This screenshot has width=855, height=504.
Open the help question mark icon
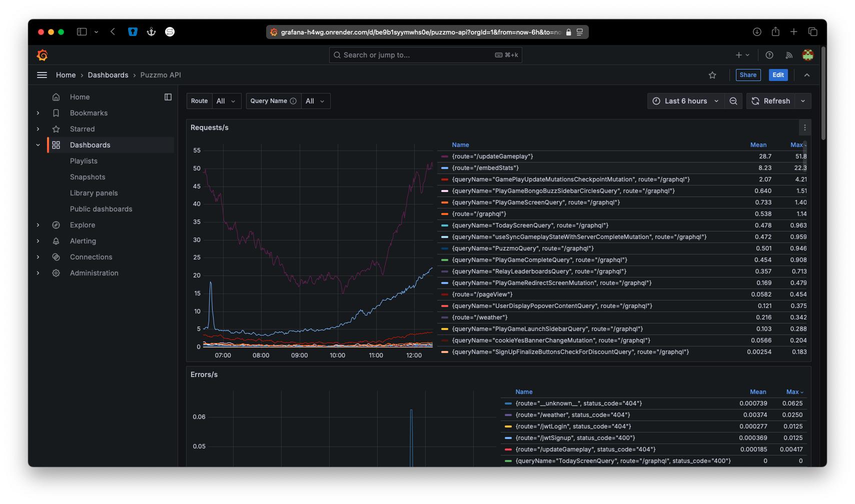(x=769, y=55)
